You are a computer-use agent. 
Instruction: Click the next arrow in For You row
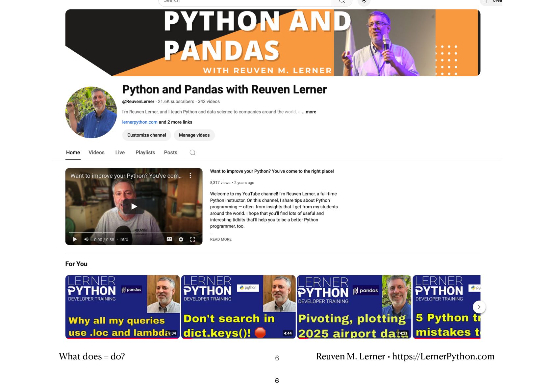tap(479, 307)
